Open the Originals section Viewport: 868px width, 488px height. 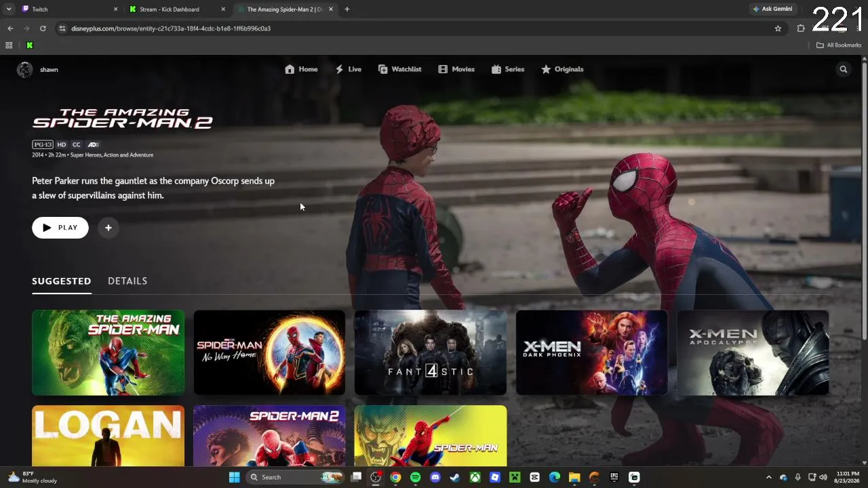pos(562,69)
